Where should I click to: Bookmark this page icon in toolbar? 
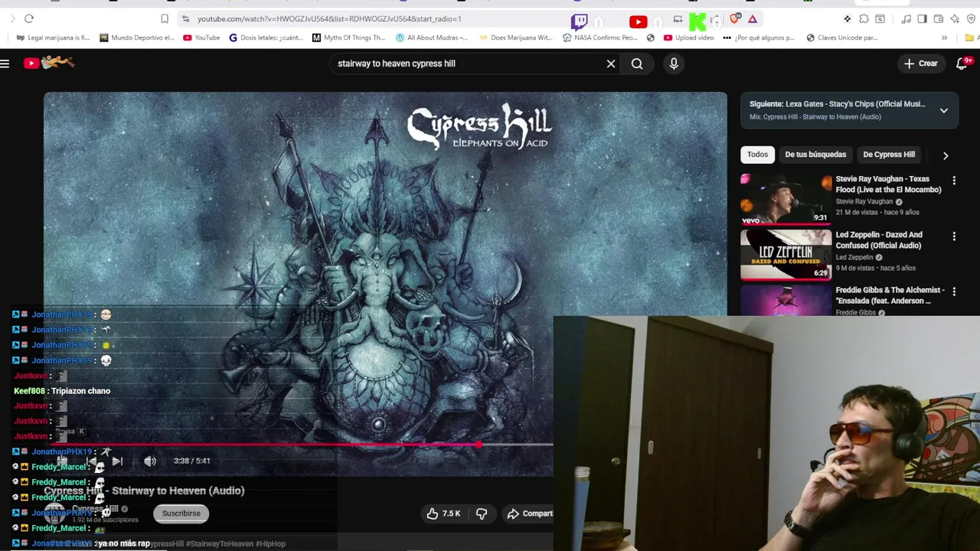(x=165, y=18)
